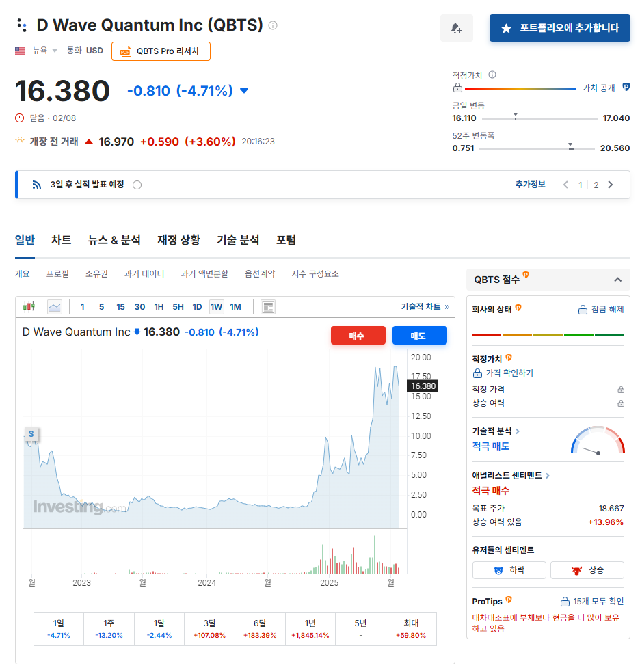This screenshot has height=672, width=640.
Task: Click the technical analysis gauge
Action: click(598, 440)
